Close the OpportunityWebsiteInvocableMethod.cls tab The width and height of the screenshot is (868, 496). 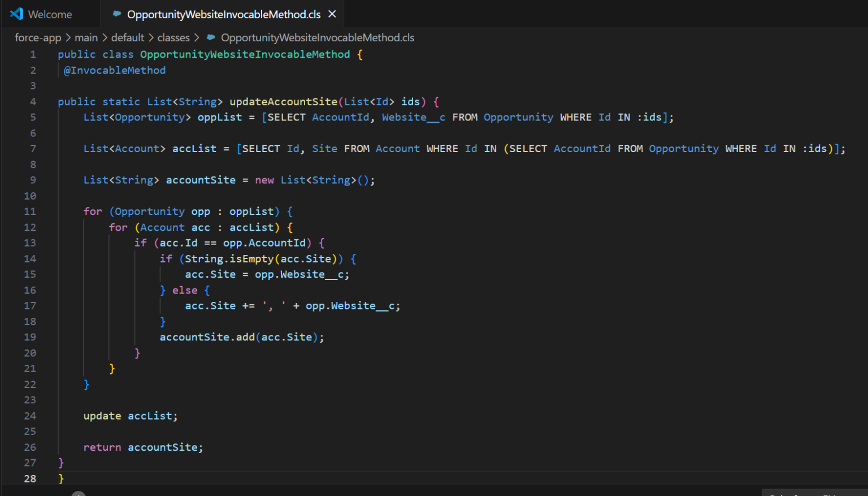[x=333, y=14]
